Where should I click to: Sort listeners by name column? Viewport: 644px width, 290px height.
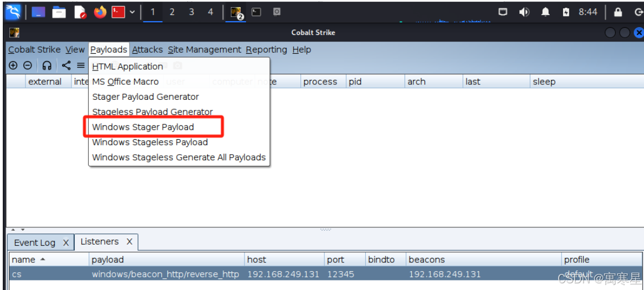click(49, 260)
